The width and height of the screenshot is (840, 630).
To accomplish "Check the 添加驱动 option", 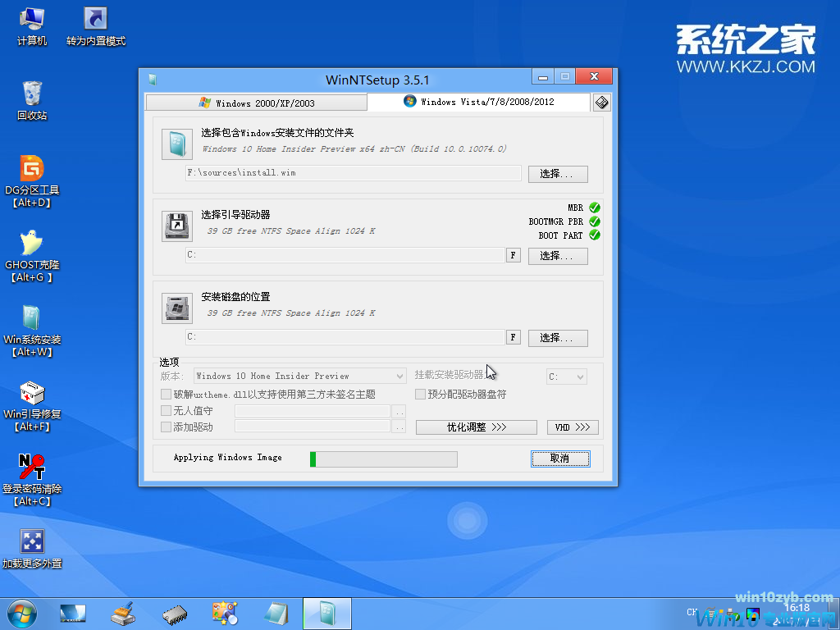I will point(166,427).
